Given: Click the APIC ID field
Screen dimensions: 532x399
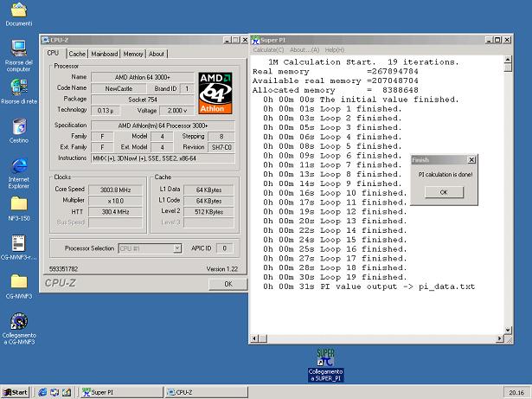Looking at the screenshot, I should click(224, 248).
